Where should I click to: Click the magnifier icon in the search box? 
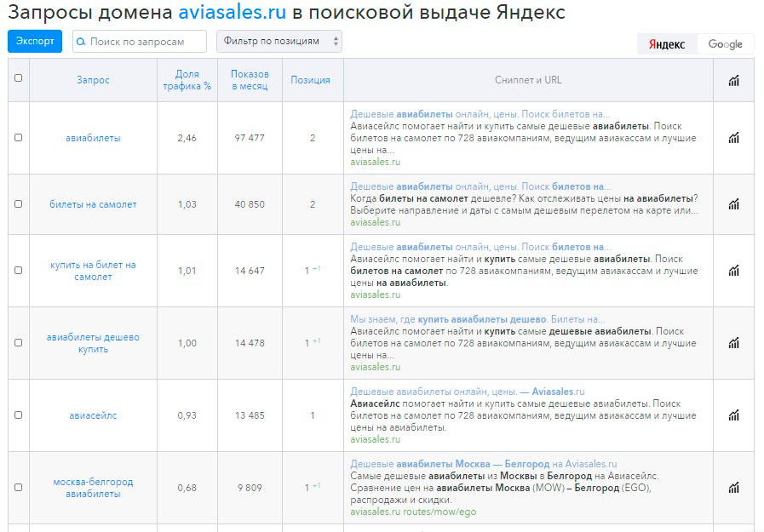pyautogui.click(x=81, y=42)
